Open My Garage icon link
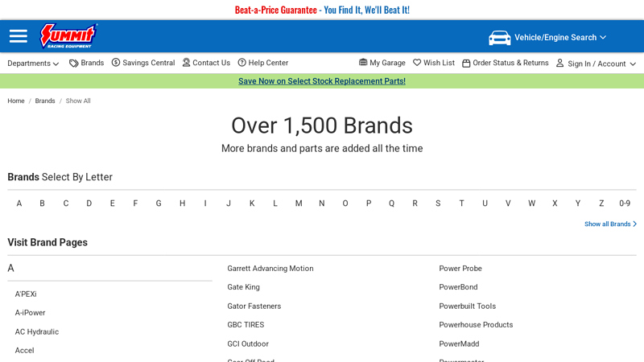 pos(363,63)
